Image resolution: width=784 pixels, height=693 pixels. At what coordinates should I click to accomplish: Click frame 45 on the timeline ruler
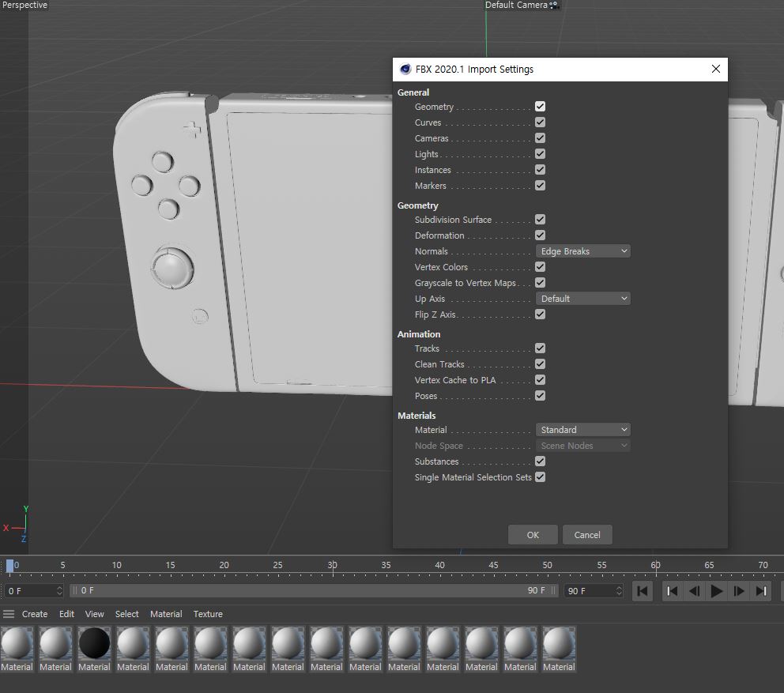click(493, 565)
